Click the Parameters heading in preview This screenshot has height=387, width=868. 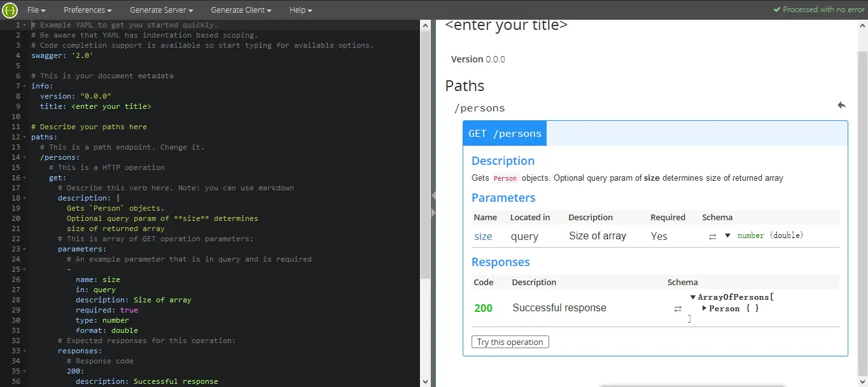tap(503, 198)
